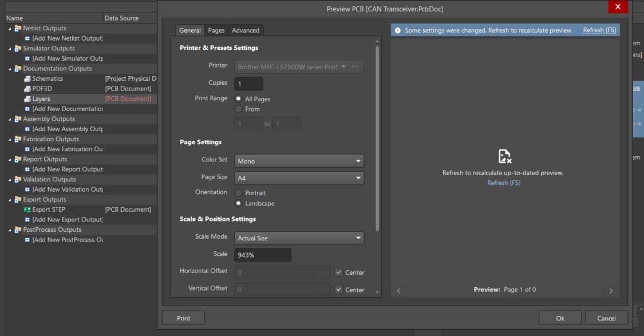Click the Refresh (F5) link in banner

(599, 30)
